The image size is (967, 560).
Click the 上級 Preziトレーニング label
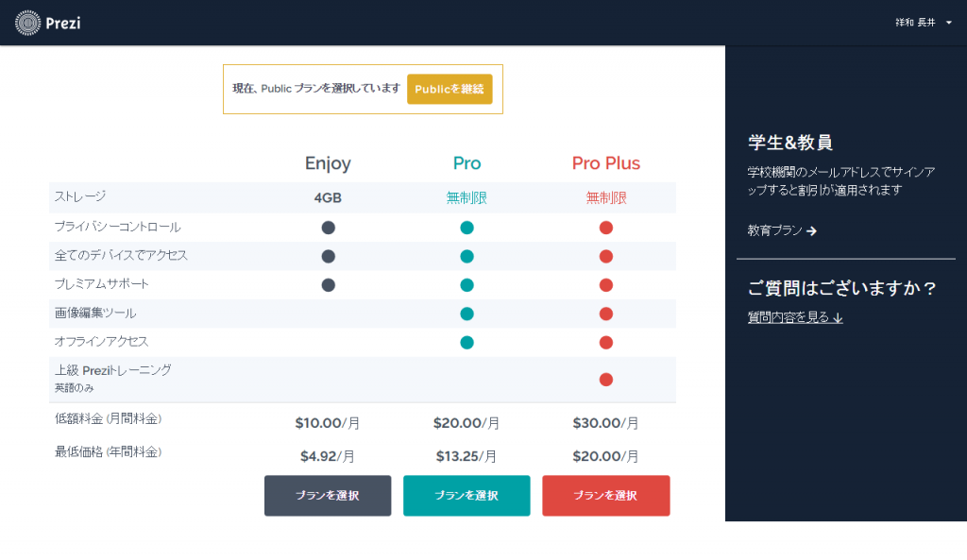[x=113, y=371]
